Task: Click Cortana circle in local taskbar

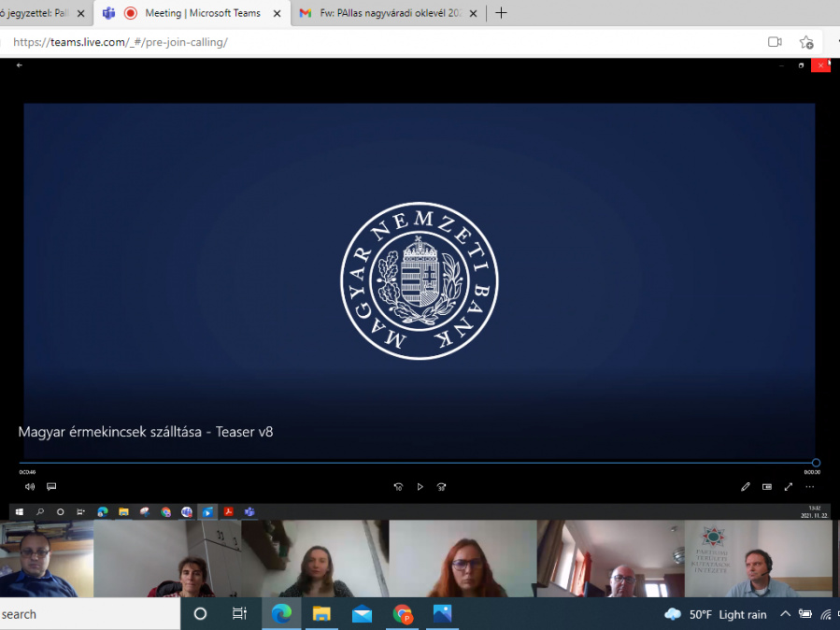Action: [x=200, y=614]
